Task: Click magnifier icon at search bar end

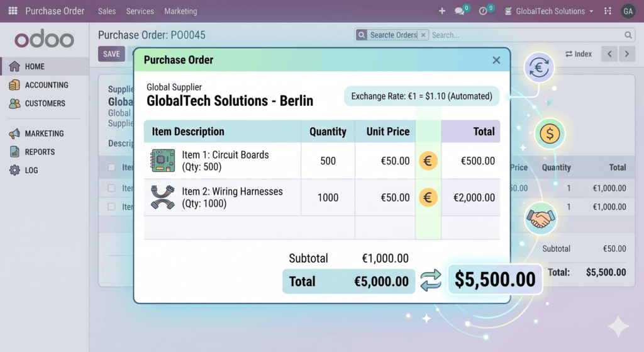Action: coord(628,35)
